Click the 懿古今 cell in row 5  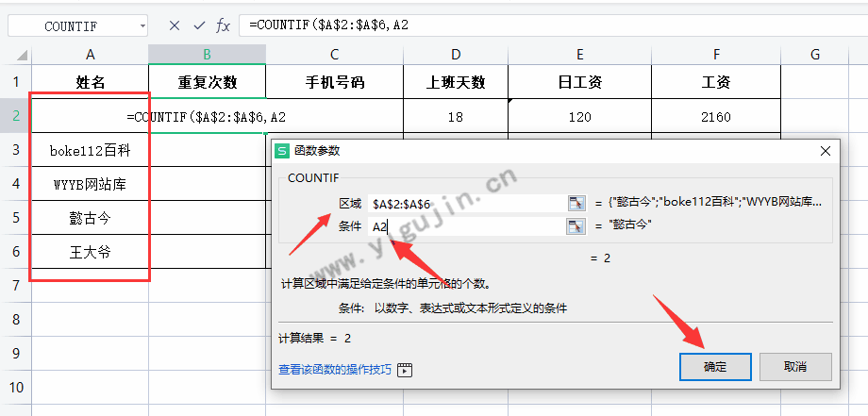[x=91, y=217]
